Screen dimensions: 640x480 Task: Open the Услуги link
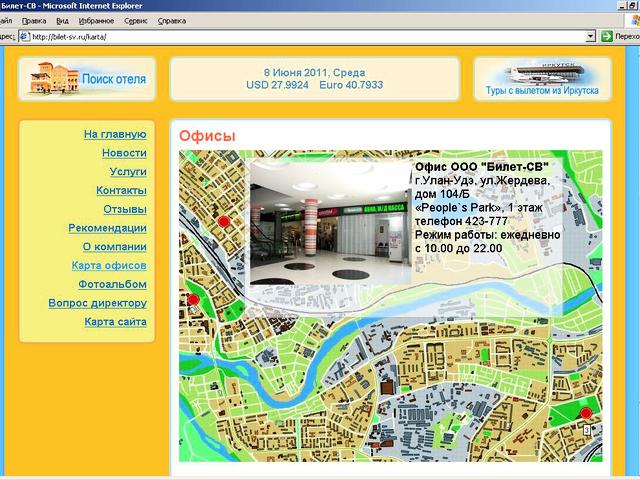pyautogui.click(x=128, y=172)
